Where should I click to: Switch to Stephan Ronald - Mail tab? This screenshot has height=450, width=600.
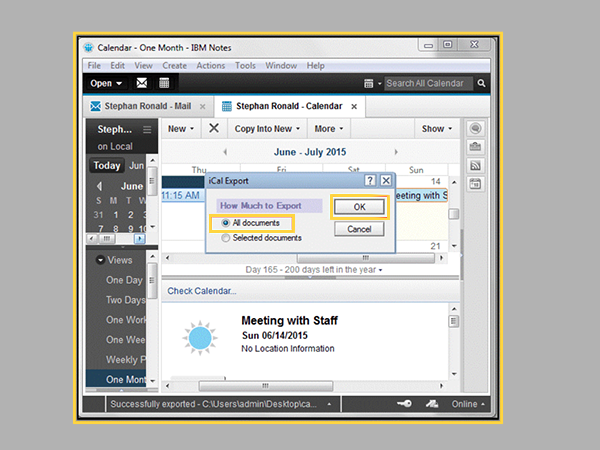pos(148,106)
